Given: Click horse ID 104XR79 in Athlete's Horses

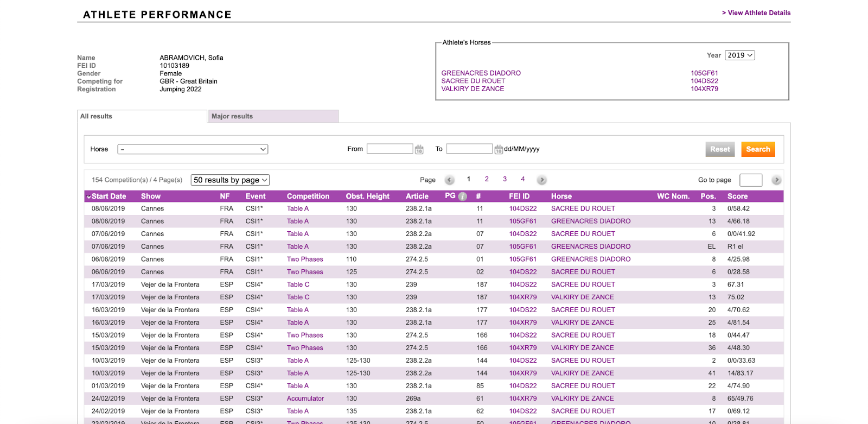Looking at the screenshot, I should tap(704, 89).
